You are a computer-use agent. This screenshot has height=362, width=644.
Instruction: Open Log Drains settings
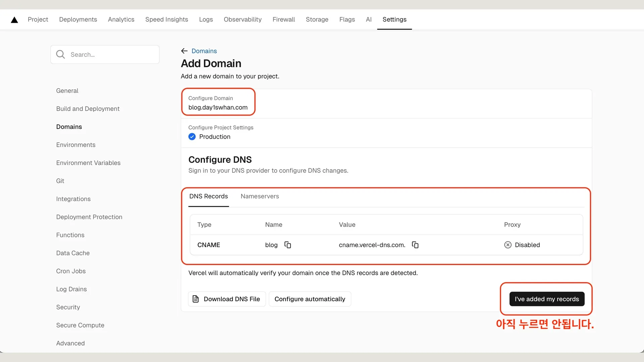71,289
